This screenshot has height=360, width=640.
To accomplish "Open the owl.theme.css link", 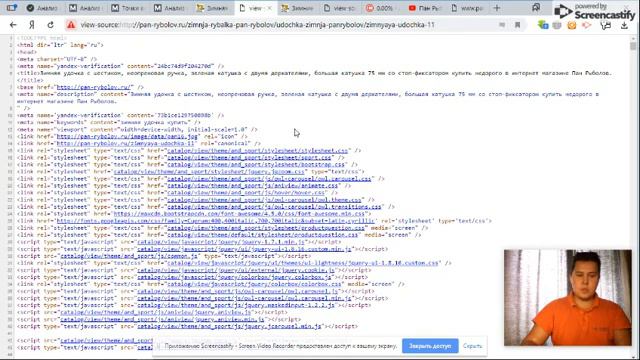I will pyautogui.click(x=264, y=200).
